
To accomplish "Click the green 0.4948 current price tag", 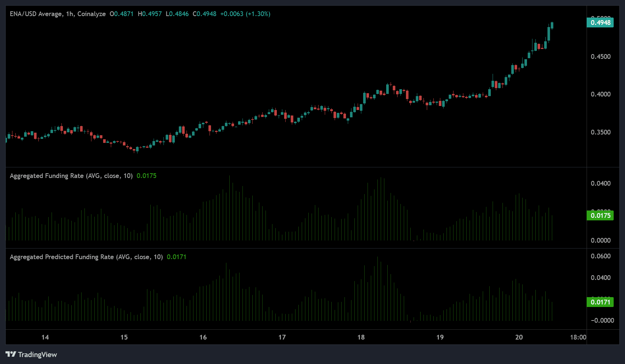I will (600, 23).
